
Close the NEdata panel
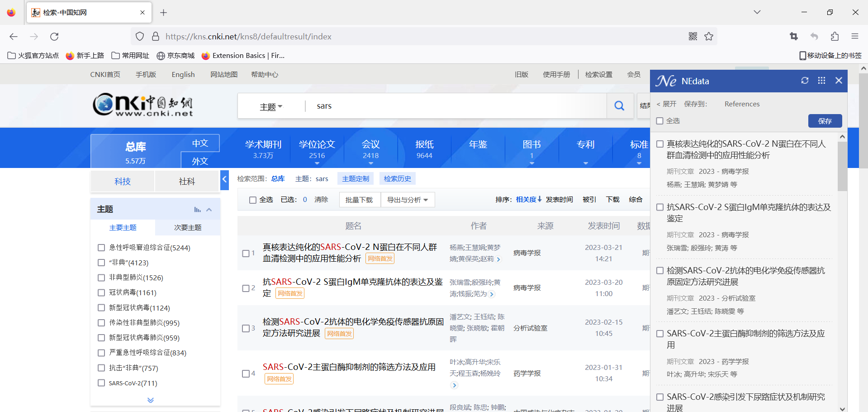(x=839, y=81)
